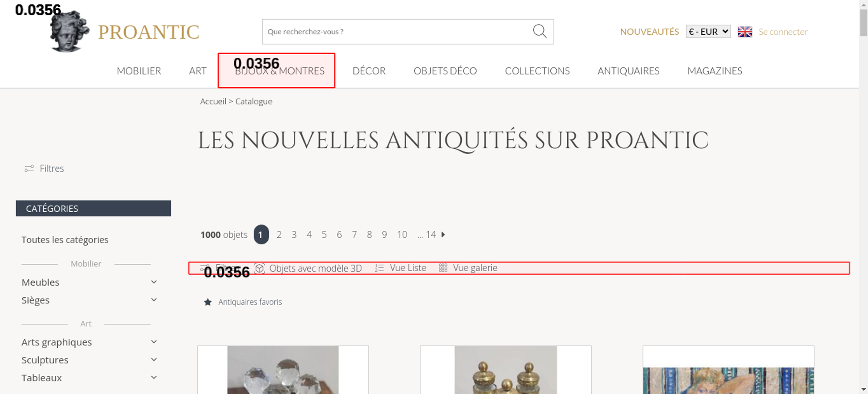The height and width of the screenshot is (394, 868).
Task: Open the Bijoux & Montres menu
Action: [x=279, y=71]
